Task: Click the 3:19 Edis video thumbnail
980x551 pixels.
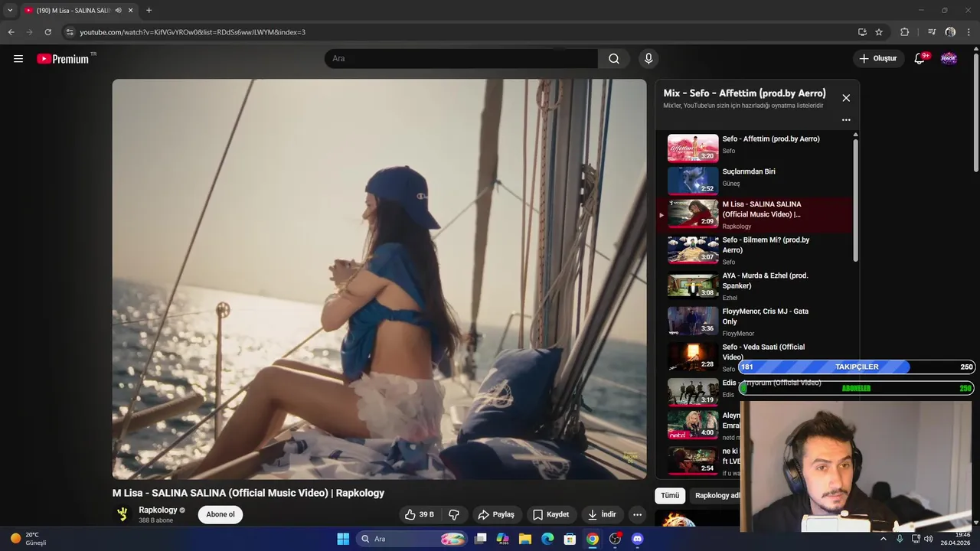Action: point(693,393)
